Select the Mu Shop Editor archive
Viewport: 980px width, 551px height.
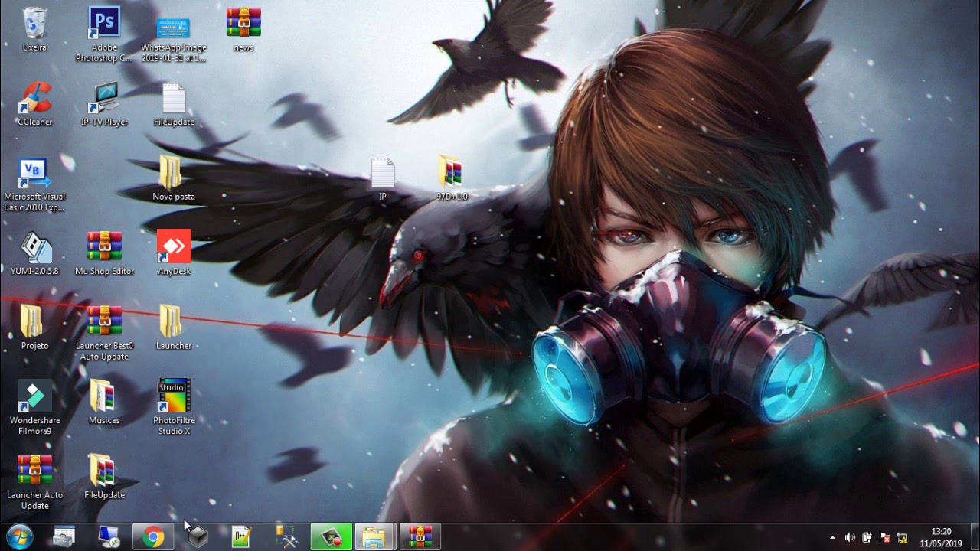point(104,246)
